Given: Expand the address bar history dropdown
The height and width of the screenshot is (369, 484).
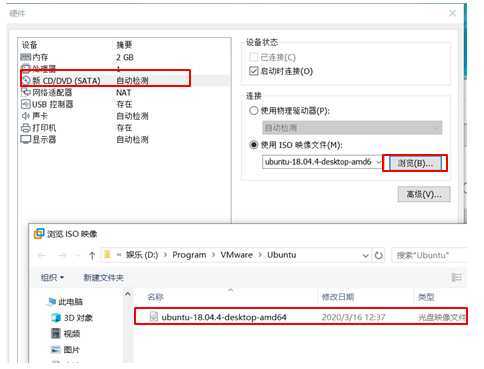Looking at the screenshot, I should pyautogui.click(x=365, y=256).
